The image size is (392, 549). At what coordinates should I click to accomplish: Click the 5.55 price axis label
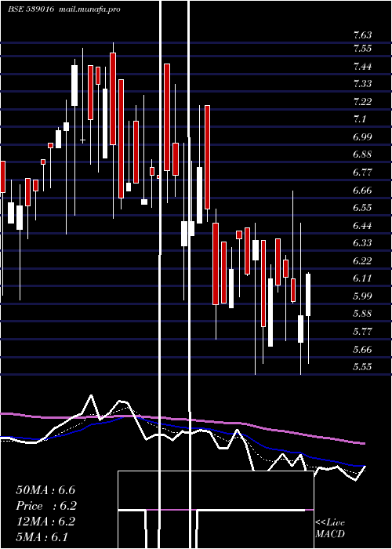tap(362, 367)
